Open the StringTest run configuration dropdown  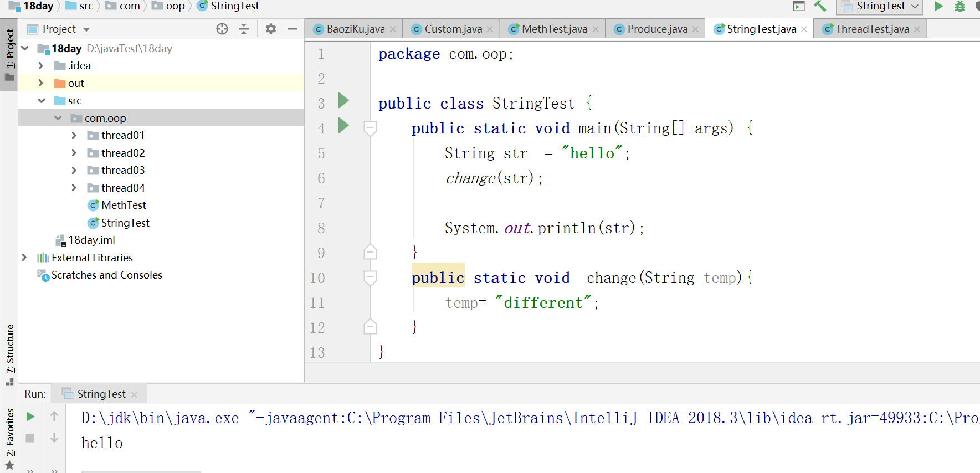click(x=880, y=6)
